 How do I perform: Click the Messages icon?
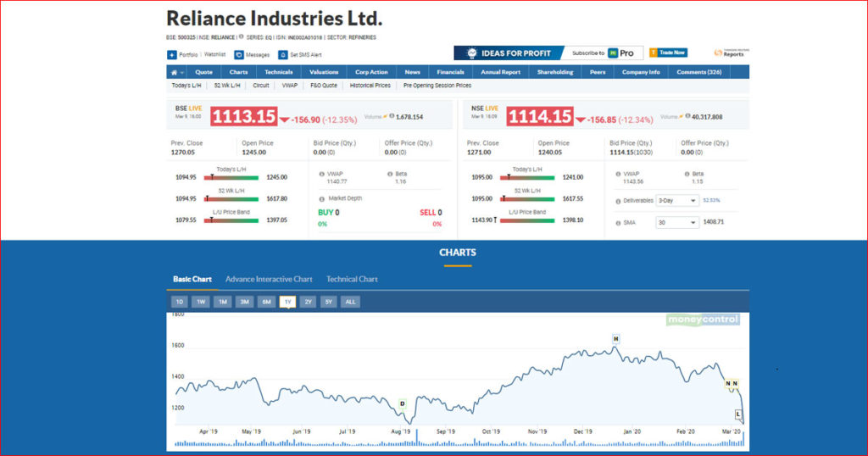pyautogui.click(x=240, y=55)
